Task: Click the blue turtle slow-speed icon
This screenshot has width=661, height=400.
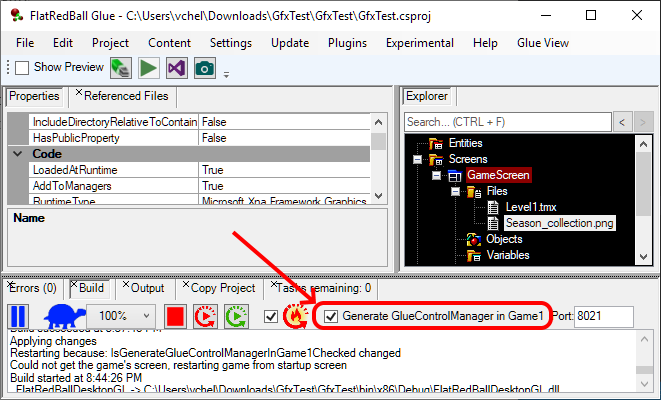Action: point(64,316)
